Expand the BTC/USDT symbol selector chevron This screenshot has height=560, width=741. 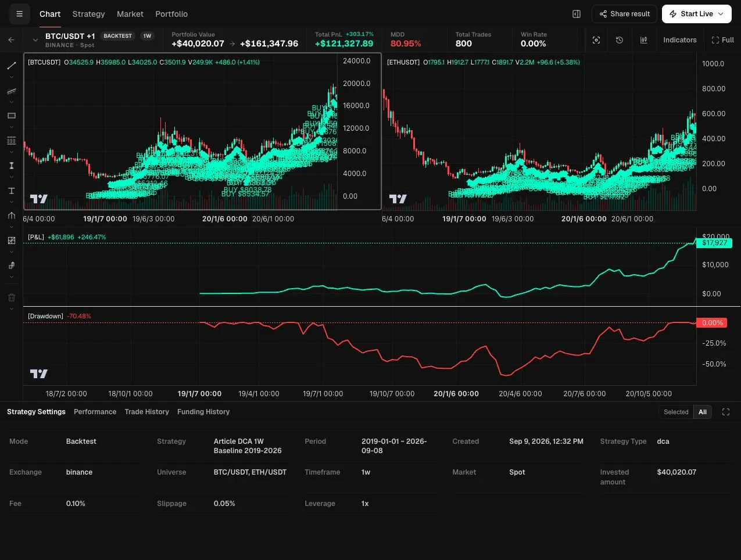click(35, 40)
